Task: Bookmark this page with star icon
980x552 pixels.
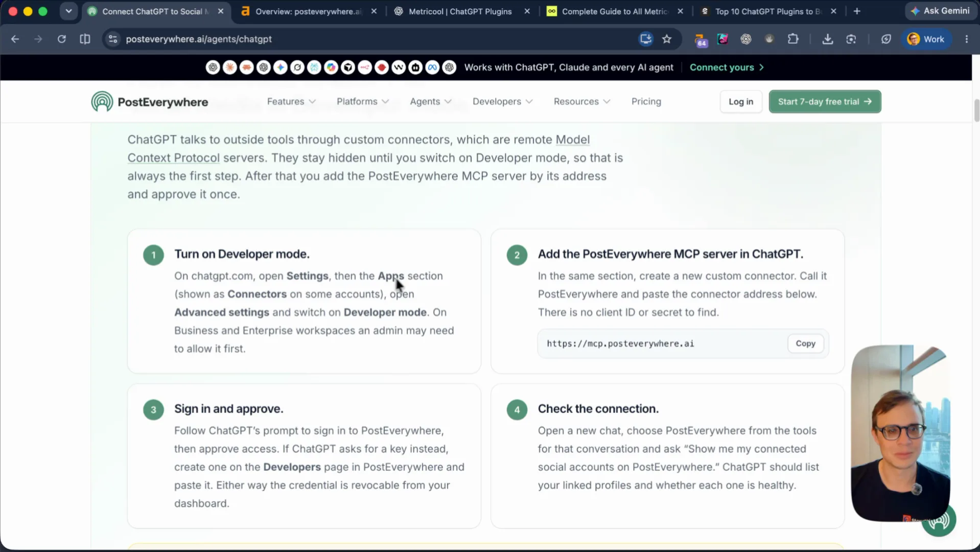Action: [667, 39]
